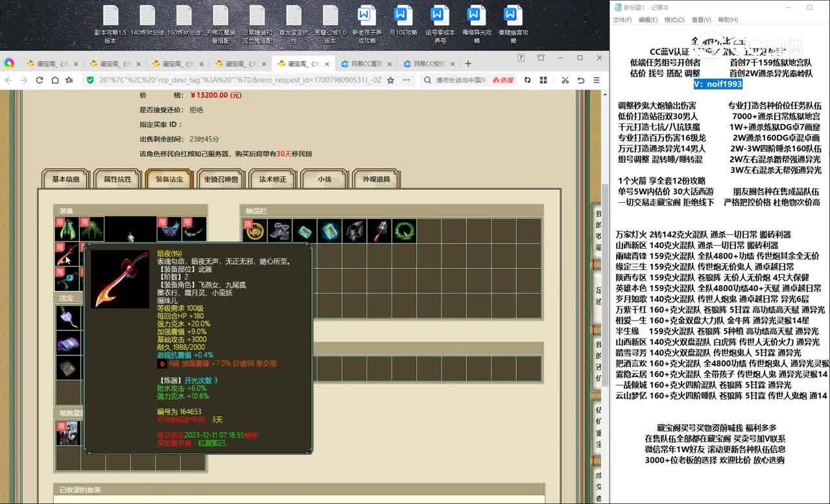Image resolution: width=830 pixels, height=504 pixels.
Task: Open desktop document 月10E攻略
Action: [403, 21]
